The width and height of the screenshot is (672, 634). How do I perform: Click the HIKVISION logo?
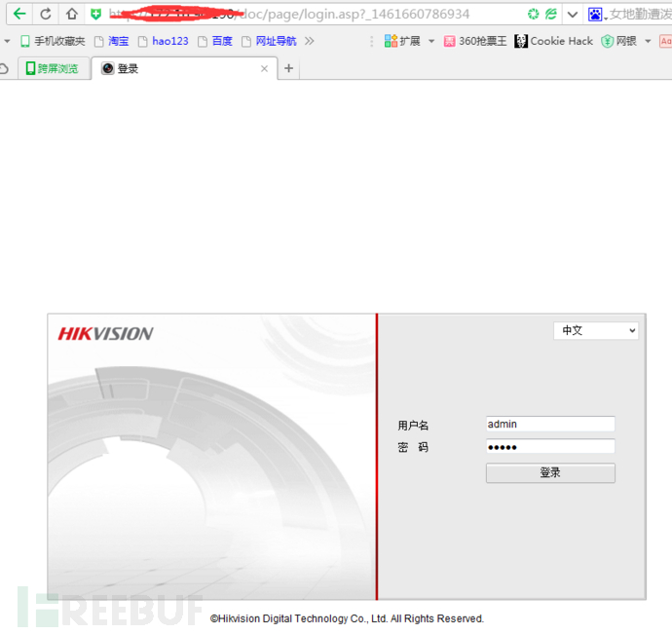point(105,334)
